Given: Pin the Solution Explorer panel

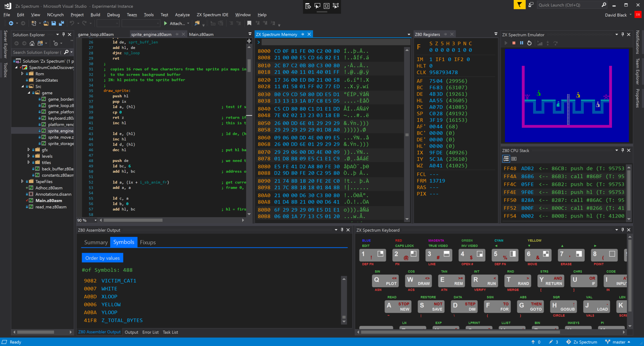Looking at the screenshot, I should [63, 34].
